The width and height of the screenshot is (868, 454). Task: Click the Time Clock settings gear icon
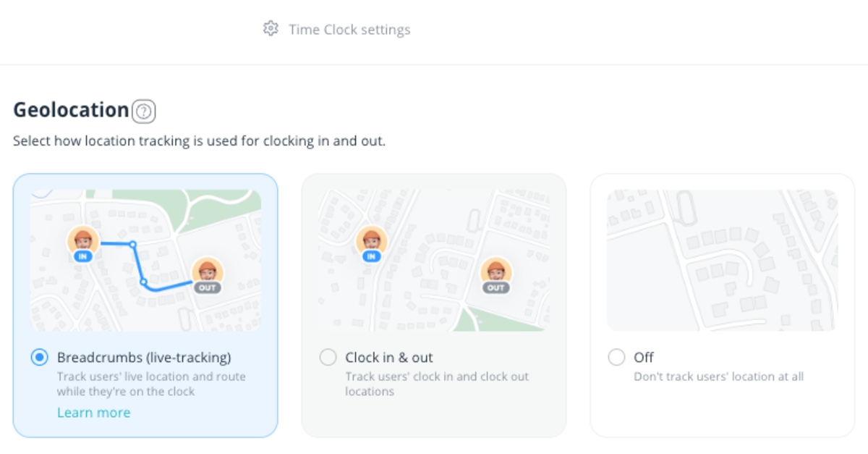[x=270, y=29]
